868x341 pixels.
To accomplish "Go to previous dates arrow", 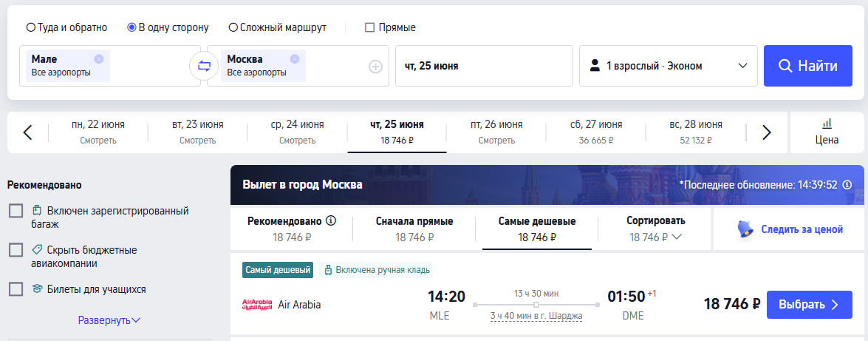I will point(27,132).
